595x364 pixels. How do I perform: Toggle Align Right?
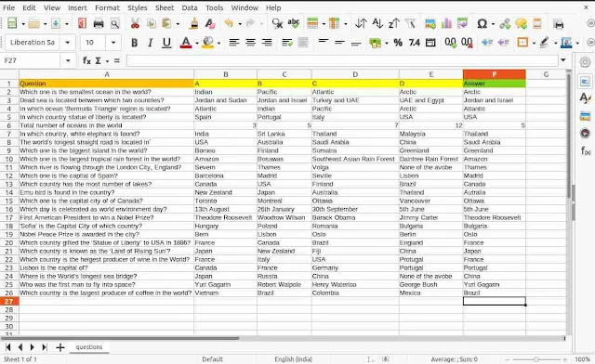coord(267,43)
